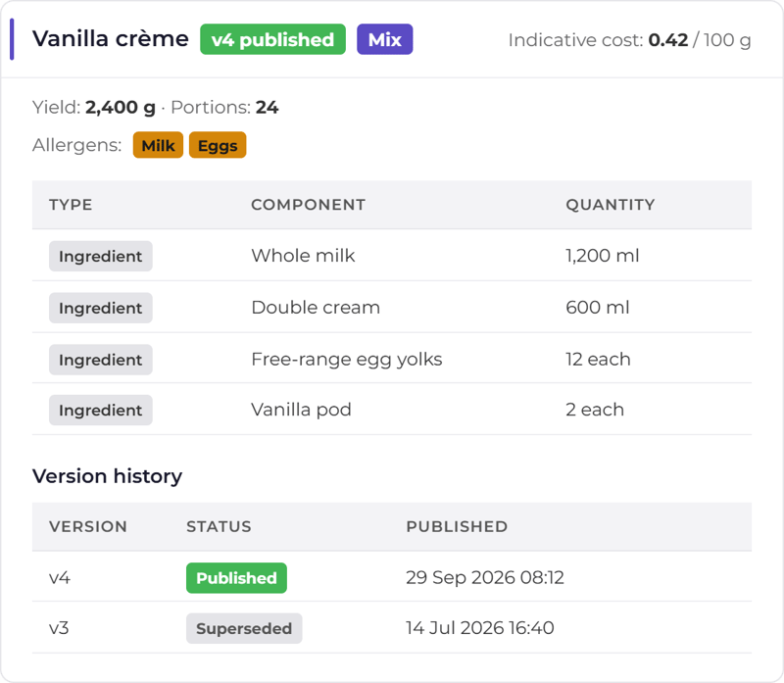Image resolution: width=784 pixels, height=683 pixels.
Task: Click the Ingredient badge in the Whole milk row
Action: click(x=101, y=256)
